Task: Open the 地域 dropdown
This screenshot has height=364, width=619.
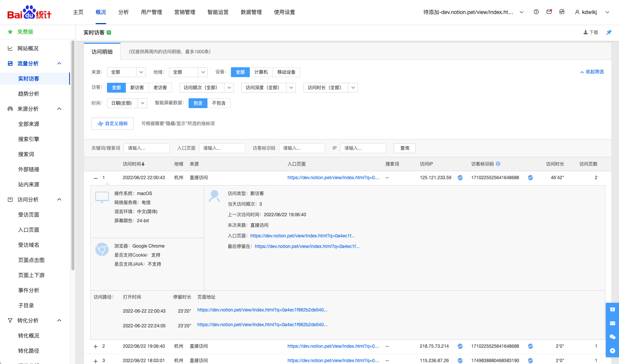Action: tap(189, 72)
